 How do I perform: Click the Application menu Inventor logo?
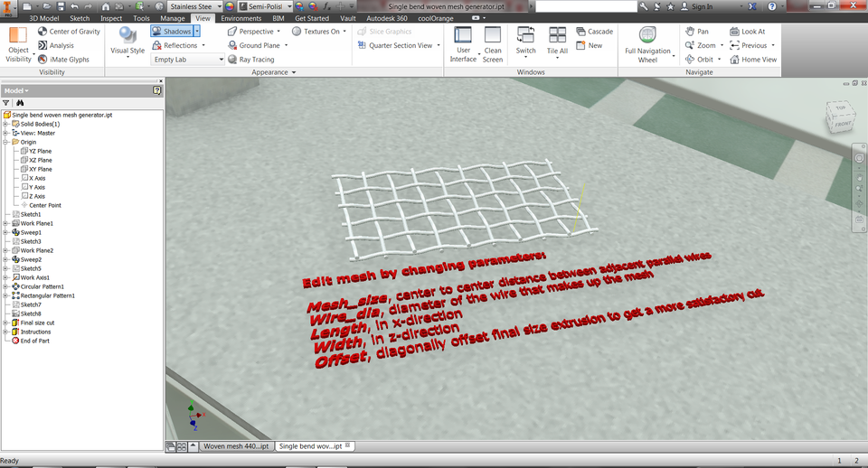point(10,10)
